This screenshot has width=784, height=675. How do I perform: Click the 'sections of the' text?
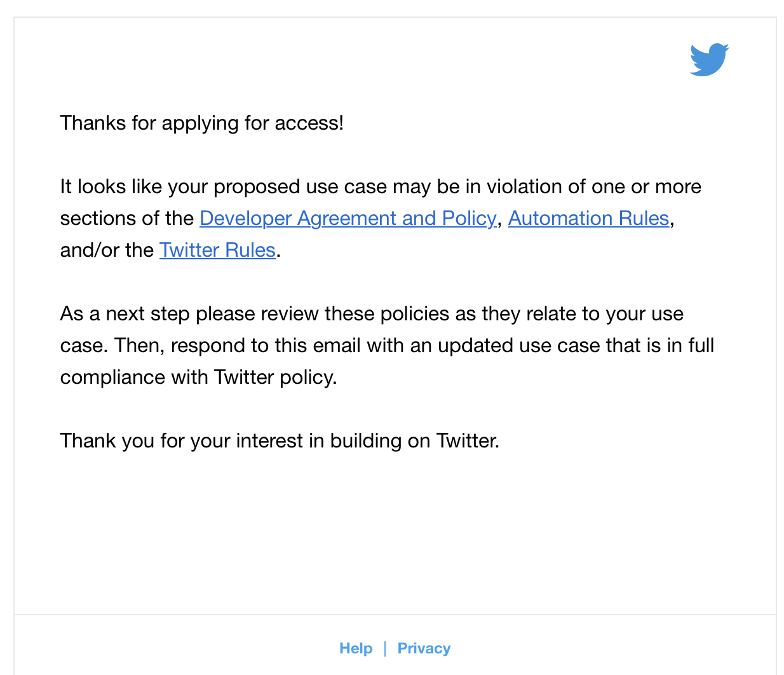coord(126,218)
